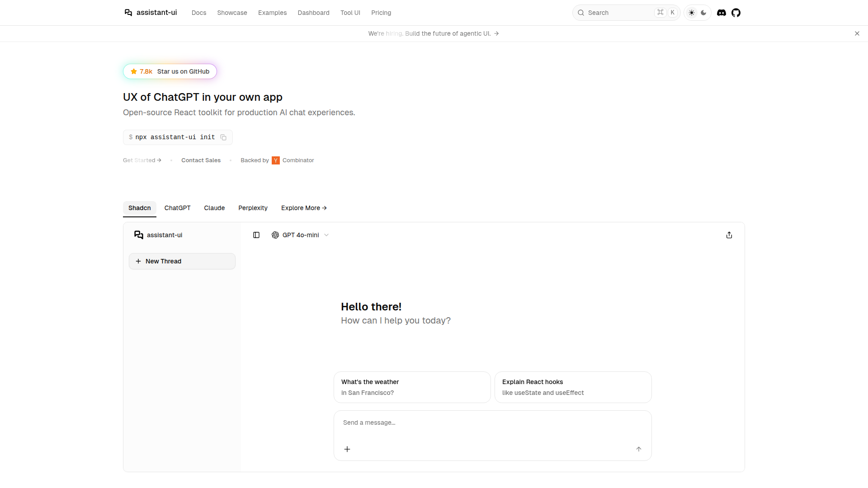Click the plus attachment icon in the composer
868x488 pixels.
[347, 449]
